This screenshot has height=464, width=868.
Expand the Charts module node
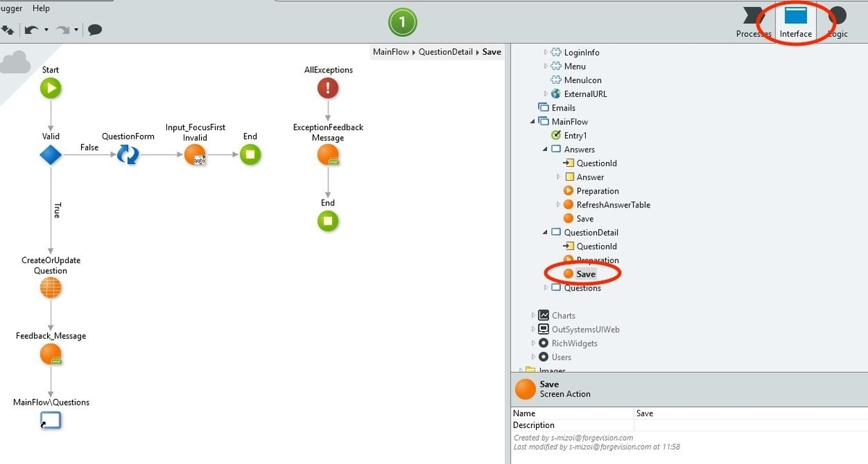(x=533, y=316)
